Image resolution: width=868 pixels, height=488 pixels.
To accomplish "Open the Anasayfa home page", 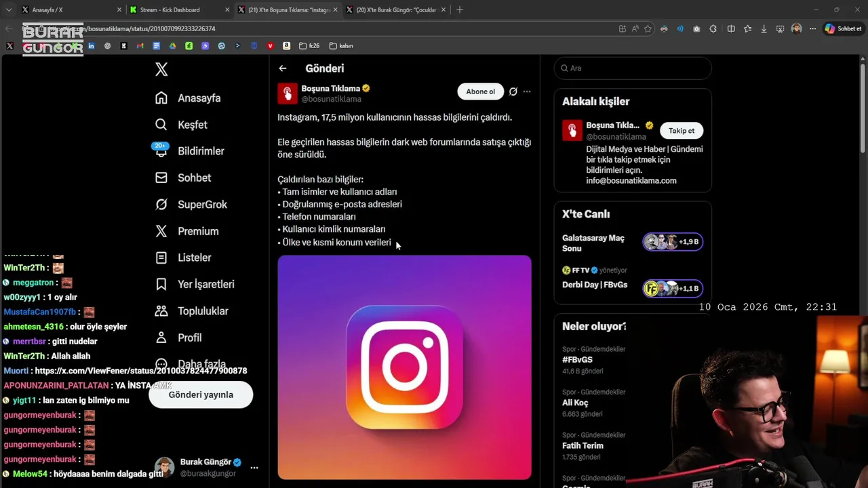I will pos(188,98).
